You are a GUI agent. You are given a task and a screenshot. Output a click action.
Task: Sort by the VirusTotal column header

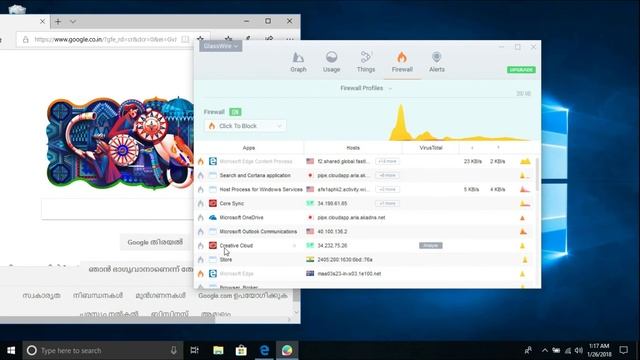pos(431,148)
